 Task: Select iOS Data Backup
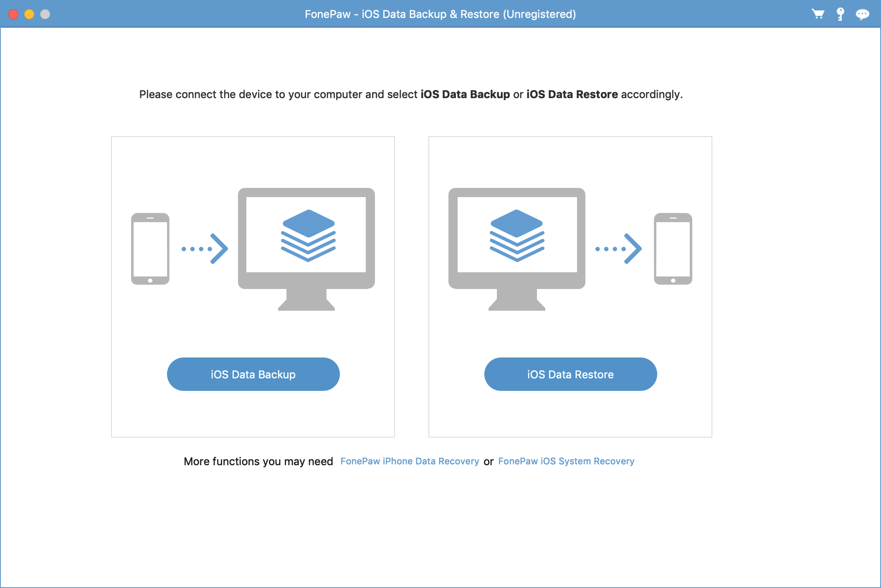(x=253, y=374)
